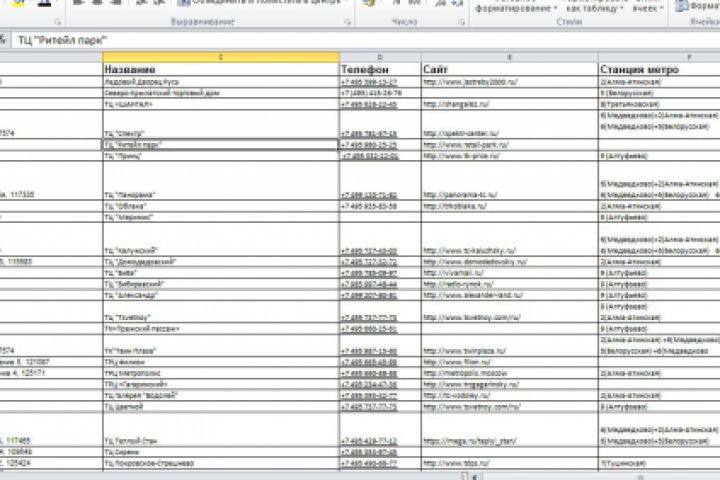Open the panorama-tc.ru link
720x480 pixels.
pos(460,195)
